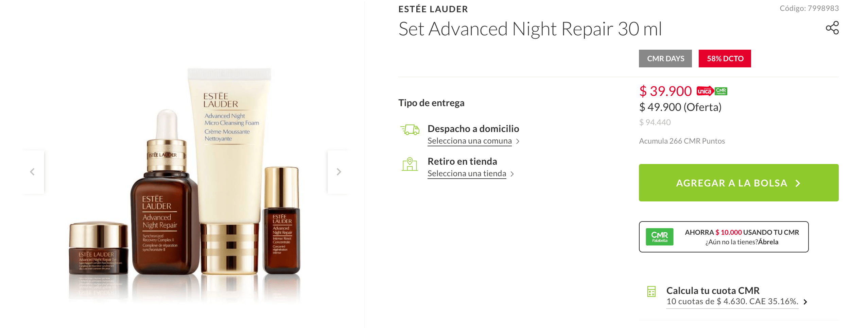The width and height of the screenshot is (868, 328).
Task: Click the CMR DAYS tag
Action: [x=665, y=59]
